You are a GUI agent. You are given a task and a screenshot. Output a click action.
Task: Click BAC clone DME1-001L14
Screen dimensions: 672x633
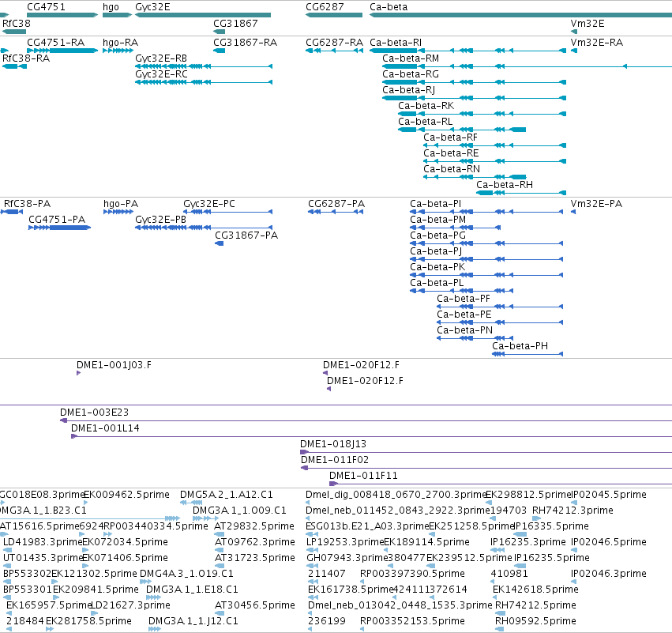point(105,428)
